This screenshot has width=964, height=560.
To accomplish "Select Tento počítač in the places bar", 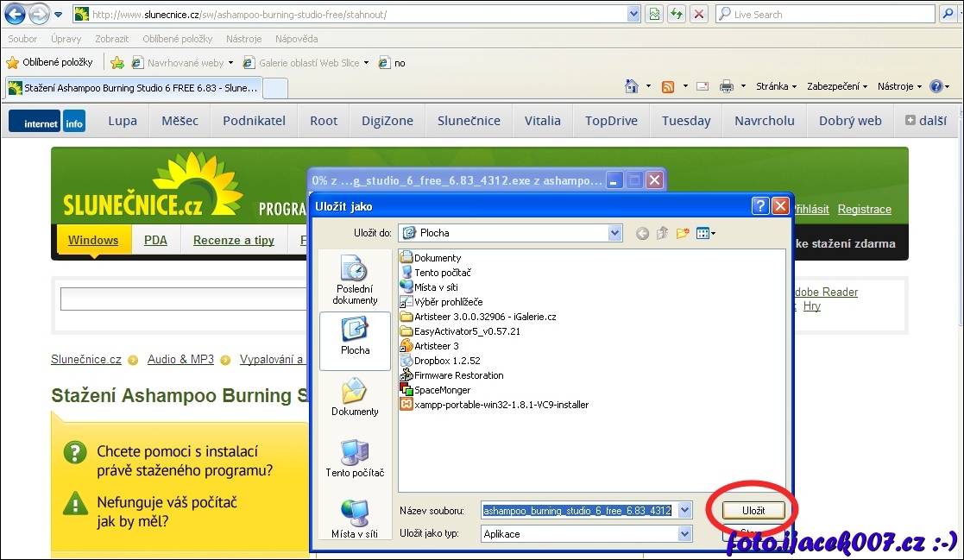I will coord(355,458).
